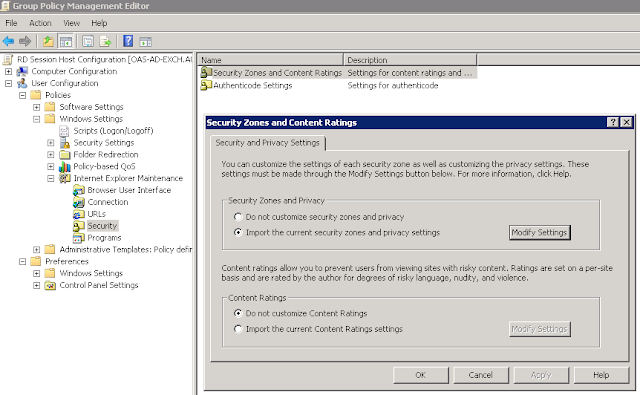Click the Browser User Interface icon
This screenshot has height=395, width=640.
(x=79, y=190)
